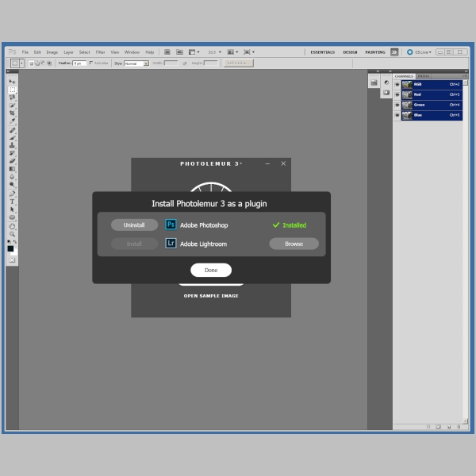Select the Rectangular Marquee tool in toolbox
Viewport: 476px width, 476px height.
[12, 90]
